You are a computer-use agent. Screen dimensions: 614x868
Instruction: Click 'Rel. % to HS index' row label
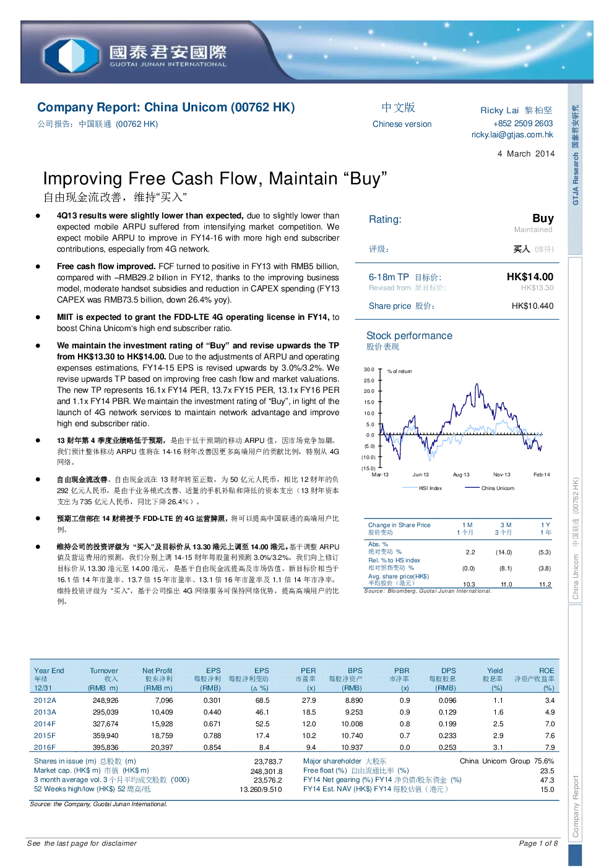coord(394,560)
